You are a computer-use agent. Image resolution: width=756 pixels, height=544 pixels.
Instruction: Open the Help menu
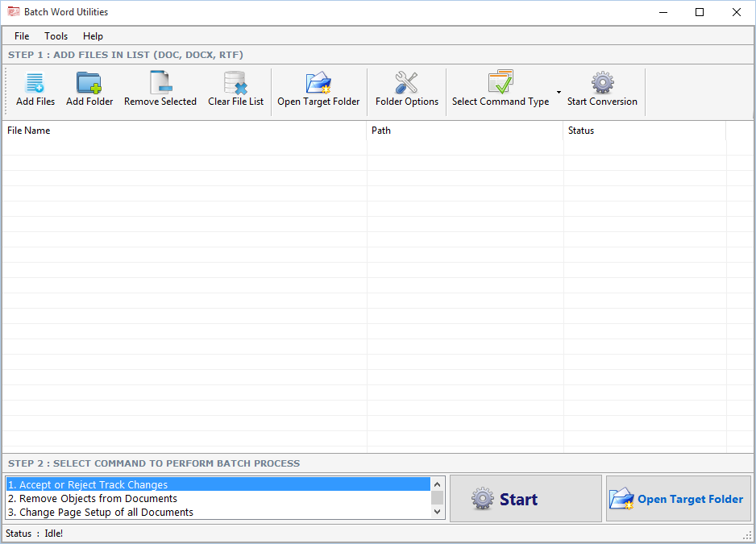point(93,36)
